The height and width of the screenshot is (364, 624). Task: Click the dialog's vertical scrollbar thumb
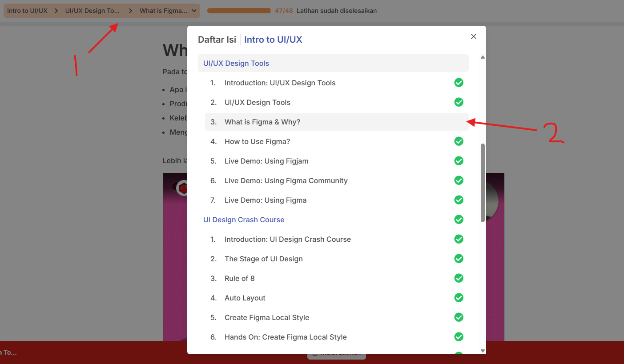[x=483, y=183]
